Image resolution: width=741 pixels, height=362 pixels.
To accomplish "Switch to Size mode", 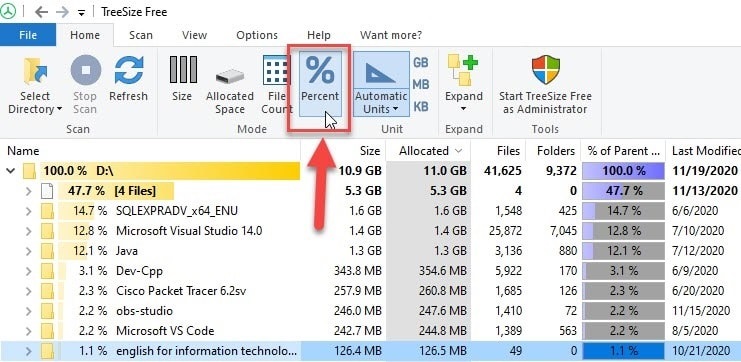I will [182, 78].
